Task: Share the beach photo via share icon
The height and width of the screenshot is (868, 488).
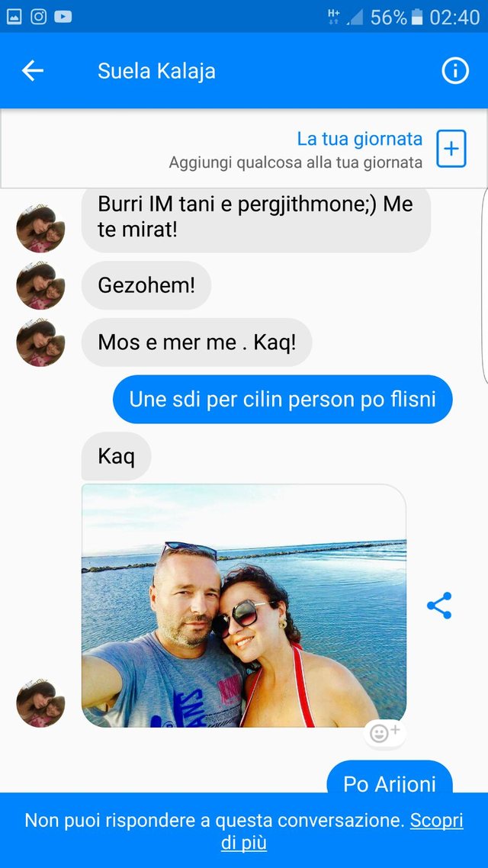Action: pyautogui.click(x=439, y=605)
